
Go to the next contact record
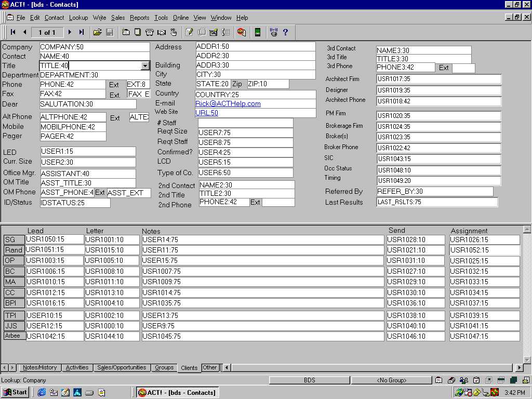tap(70, 32)
